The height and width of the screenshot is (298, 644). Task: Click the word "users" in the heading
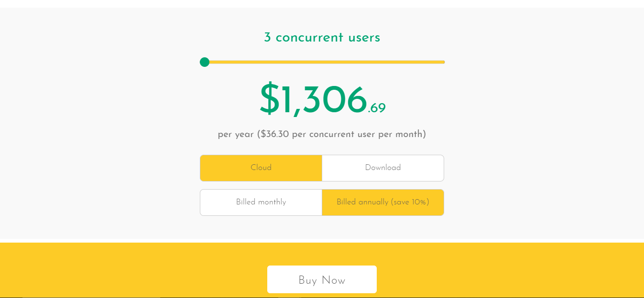364,38
